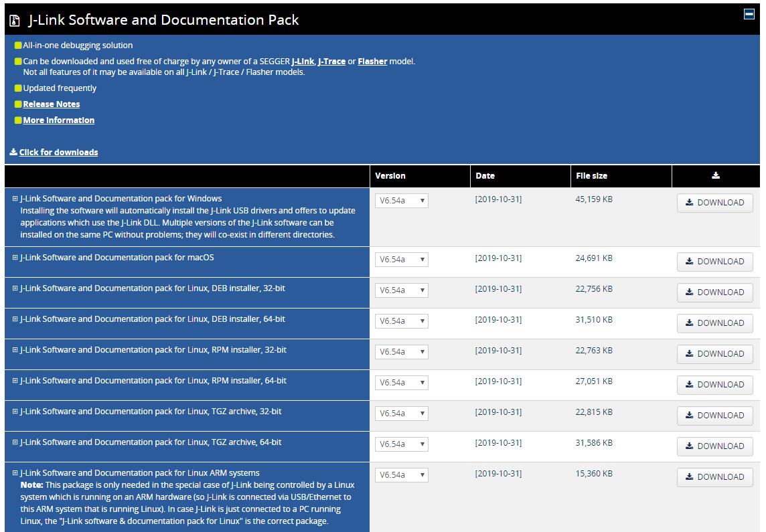Click the date of the macOS pack row
Image resolution: width=766 pixels, height=532 pixels.
498,258
